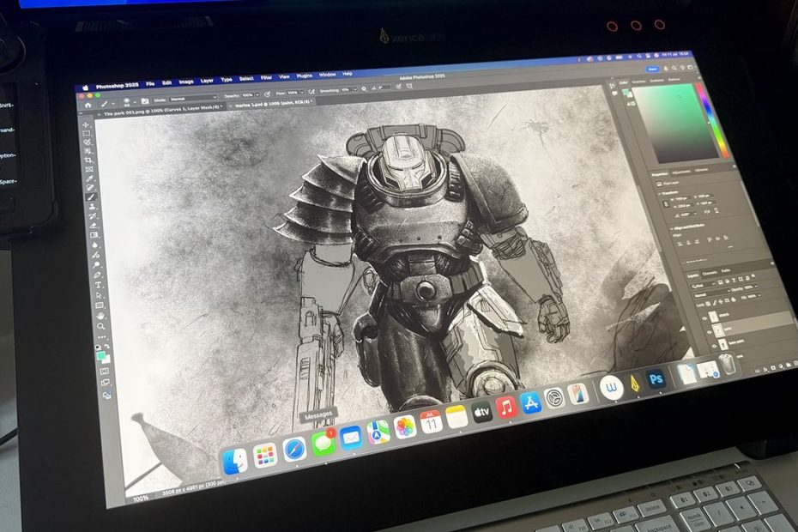
Task: Open the Window menu
Action: click(327, 75)
